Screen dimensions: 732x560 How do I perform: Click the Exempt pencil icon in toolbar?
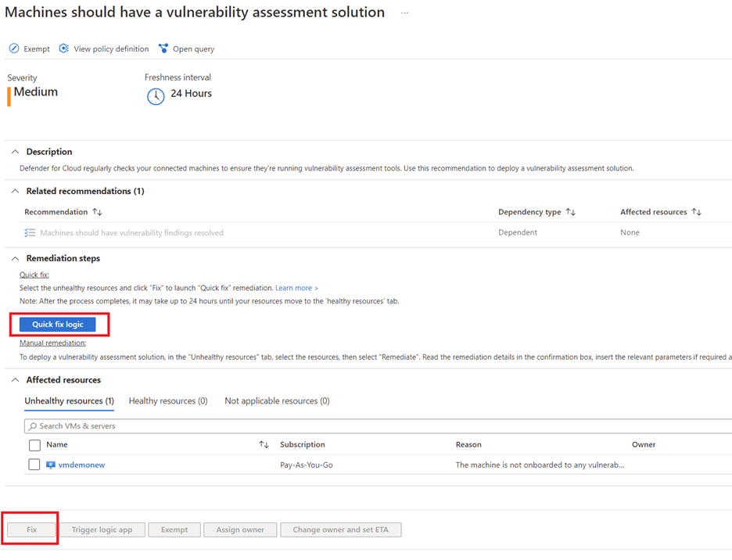[14, 48]
